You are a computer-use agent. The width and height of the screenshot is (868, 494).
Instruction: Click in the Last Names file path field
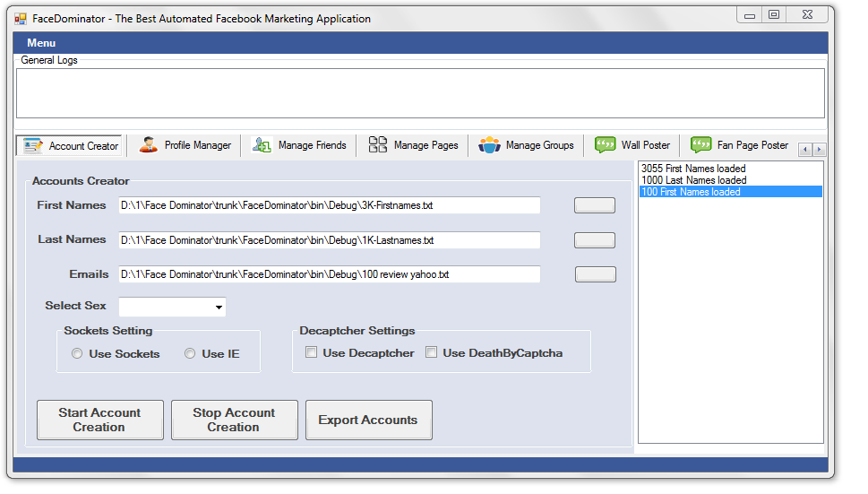coord(330,240)
